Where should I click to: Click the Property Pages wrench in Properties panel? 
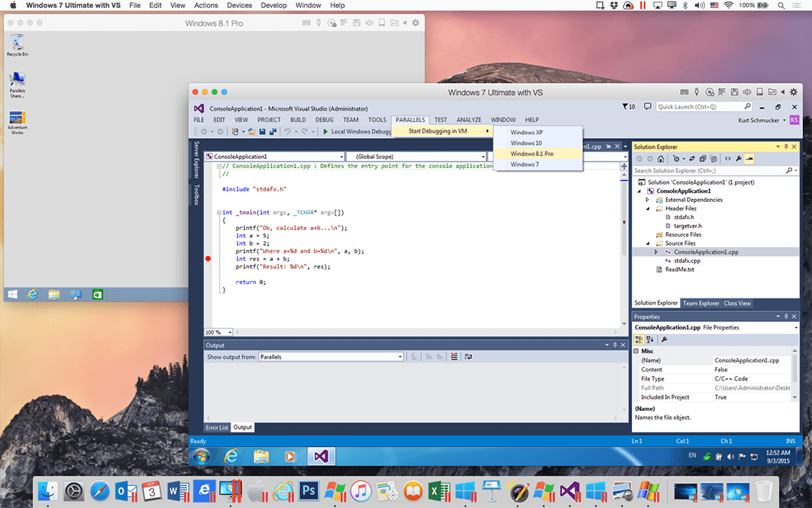pyautogui.click(x=664, y=339)
